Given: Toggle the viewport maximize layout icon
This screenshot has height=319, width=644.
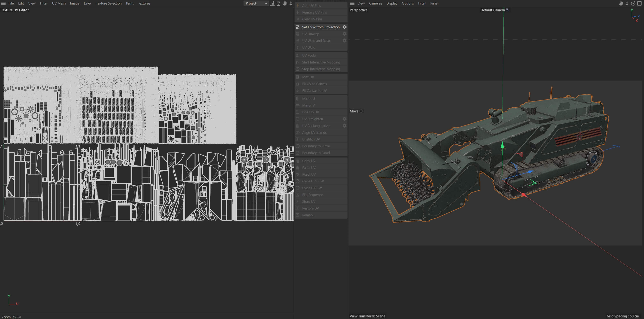Looking at the screenshot, I should [x=639, y=3].
